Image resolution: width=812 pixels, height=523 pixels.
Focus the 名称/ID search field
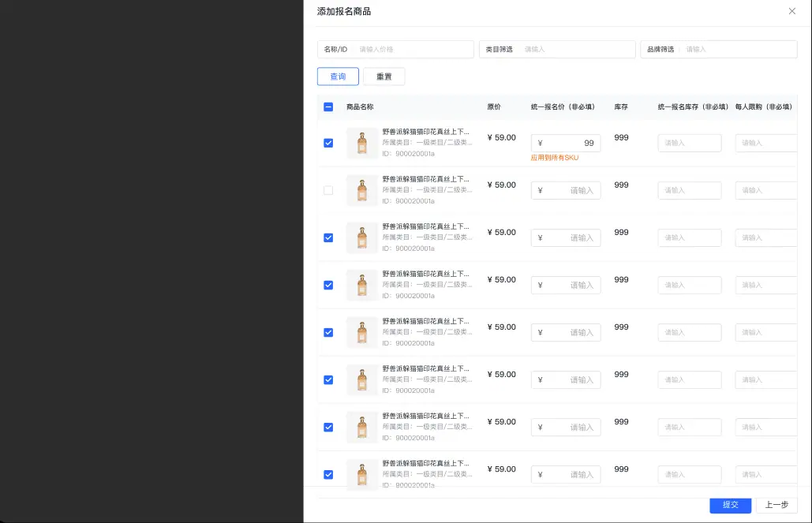click(x=395, y=49)
